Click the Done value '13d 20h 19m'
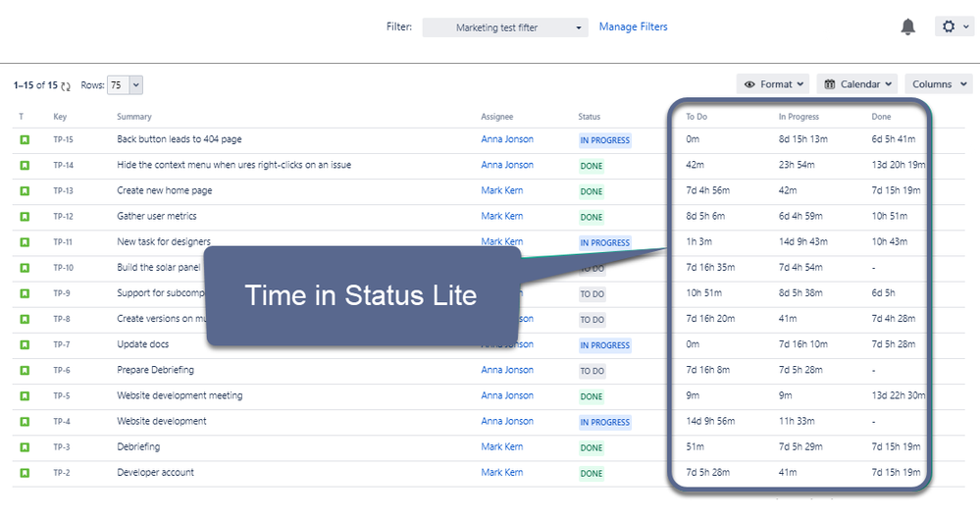The image size is (980, 520). coord(899,165)
